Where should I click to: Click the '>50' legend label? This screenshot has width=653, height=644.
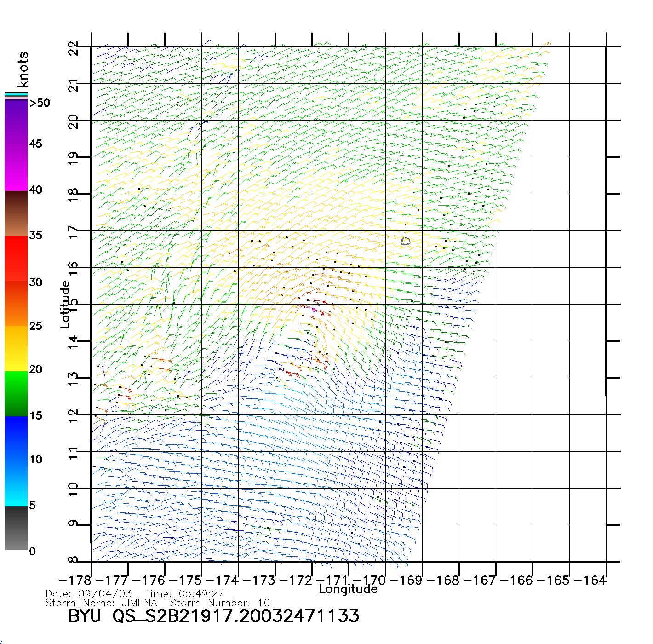click(x=40, y=103)
